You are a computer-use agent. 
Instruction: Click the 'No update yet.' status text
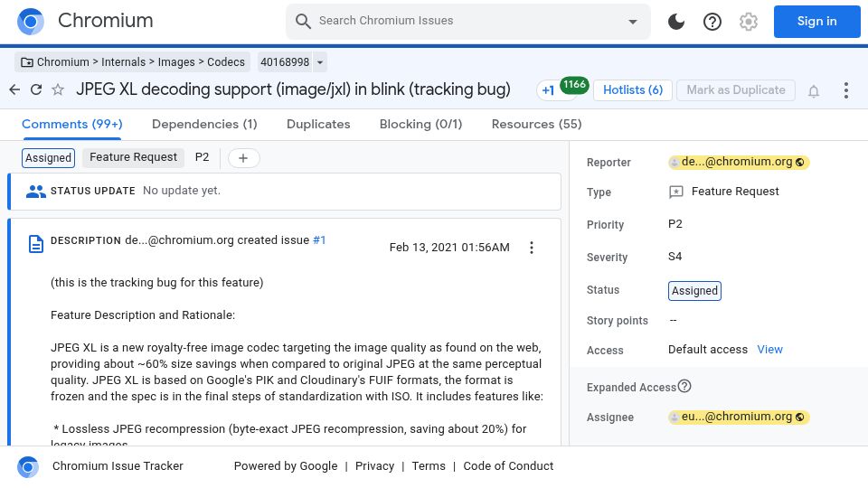pyautogui.click(x=182, y=191)
